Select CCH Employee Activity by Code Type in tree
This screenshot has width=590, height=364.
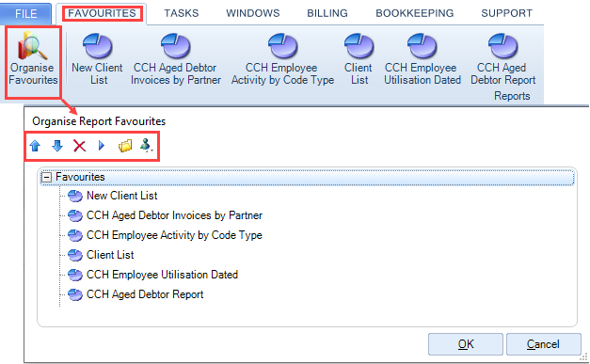[174, 235]
